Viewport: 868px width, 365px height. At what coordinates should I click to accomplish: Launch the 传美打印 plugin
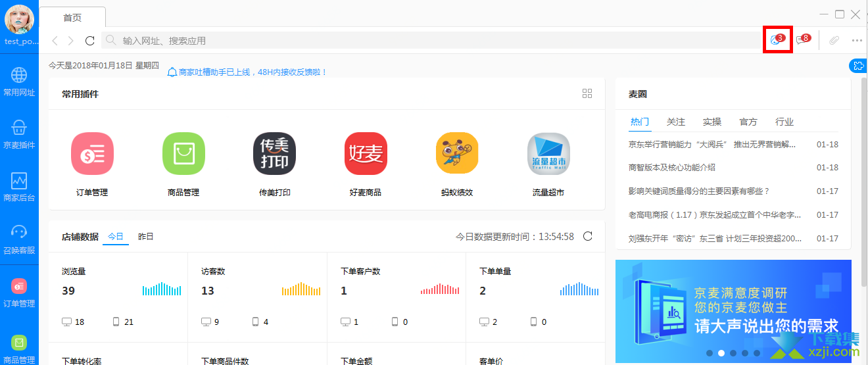tap(275, 164)
